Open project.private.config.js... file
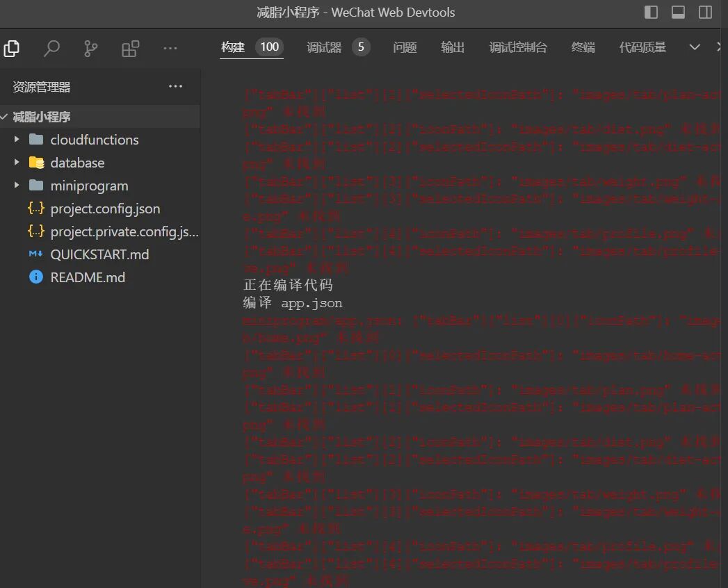Screen dimensions: 728x588 point(124,231)
